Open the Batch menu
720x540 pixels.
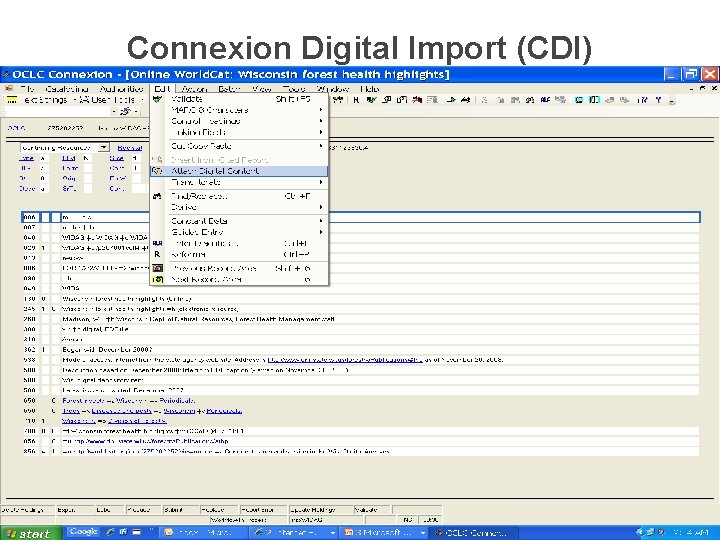point(229,89)
